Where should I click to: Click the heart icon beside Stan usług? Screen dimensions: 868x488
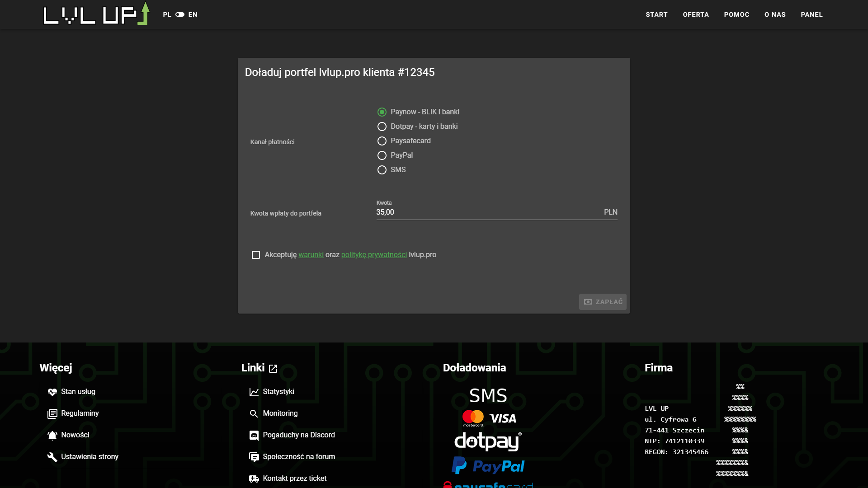(52, 392)
